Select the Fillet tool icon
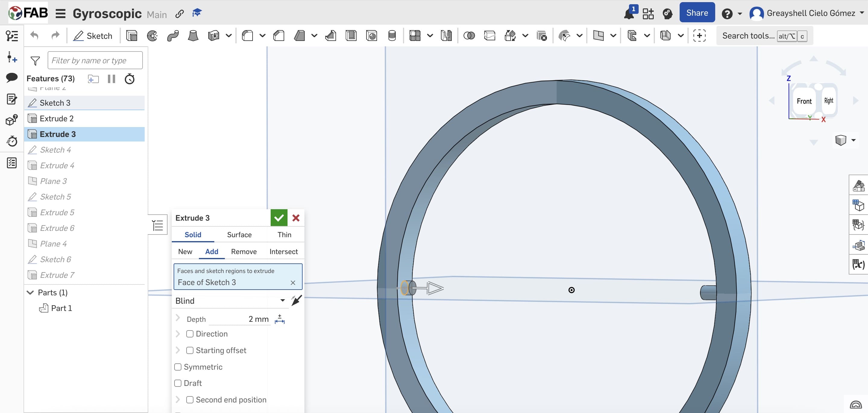 248,36
